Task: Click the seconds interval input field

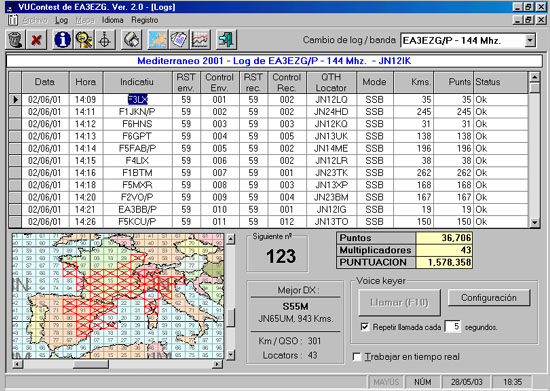Action: (452, 327)
